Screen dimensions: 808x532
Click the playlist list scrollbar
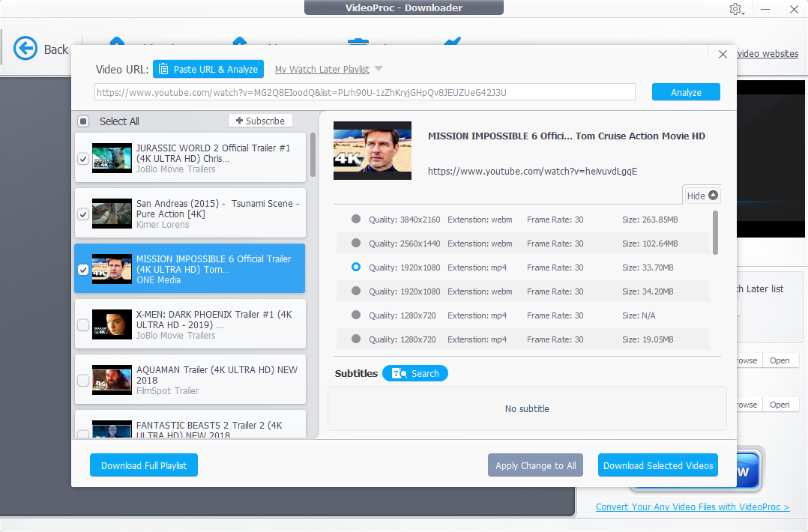[x=313, y=154]
